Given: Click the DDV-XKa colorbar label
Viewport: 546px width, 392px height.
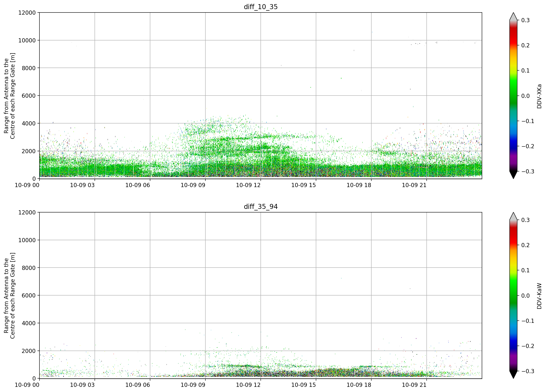Looking at the screenshot, I should pyautogui.click(x=539, y=96).
